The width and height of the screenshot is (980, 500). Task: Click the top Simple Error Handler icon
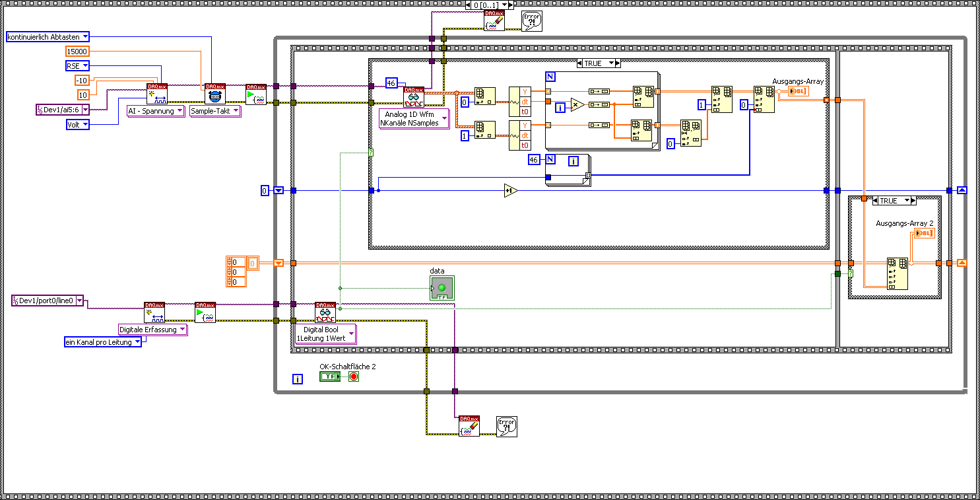tap(532, 20)
